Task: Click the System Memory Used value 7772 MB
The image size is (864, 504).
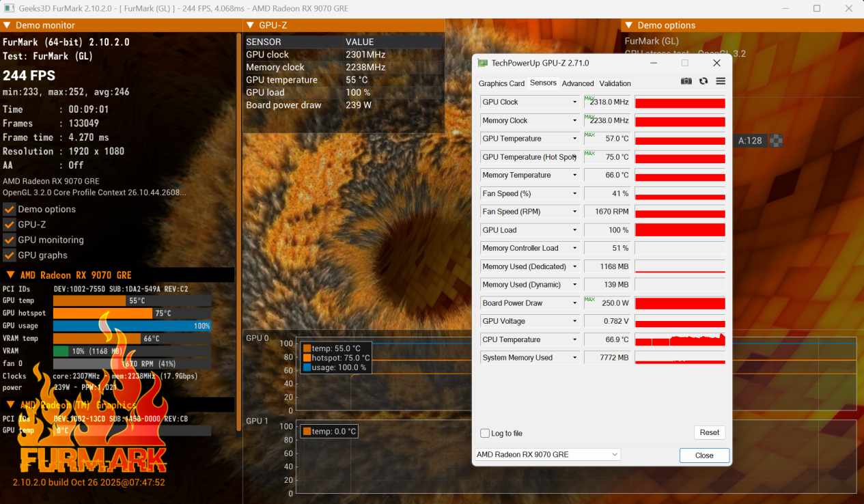Action: pos(607,358)
